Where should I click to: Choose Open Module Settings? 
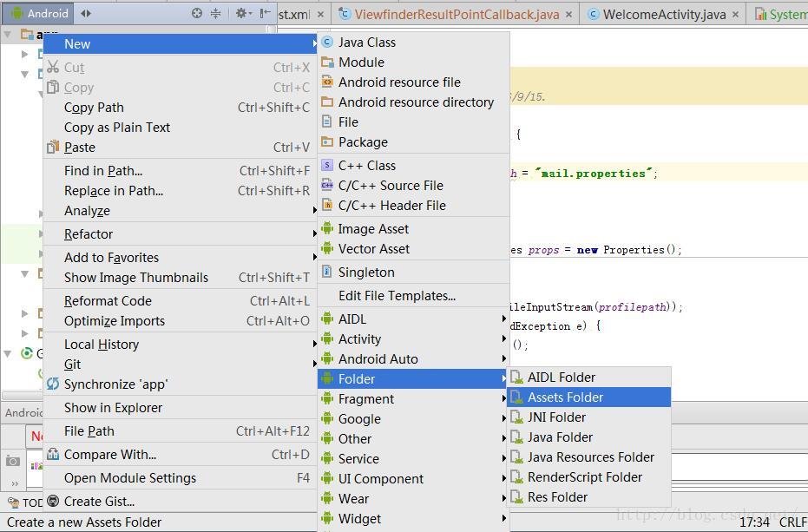(x=180, y=478)
